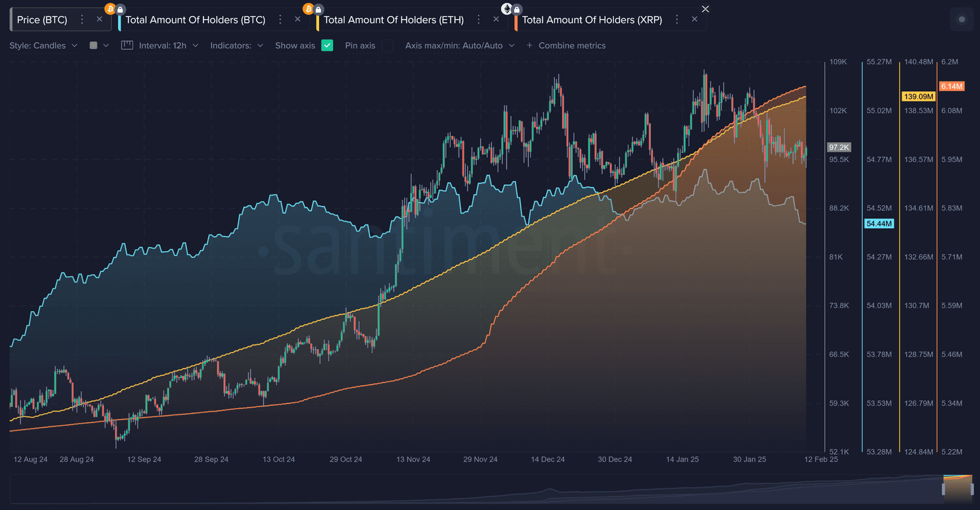Open three-dot menu for Total Holders (XRP)
Viewport: 980px width, 510px height.
click(677, 20)
